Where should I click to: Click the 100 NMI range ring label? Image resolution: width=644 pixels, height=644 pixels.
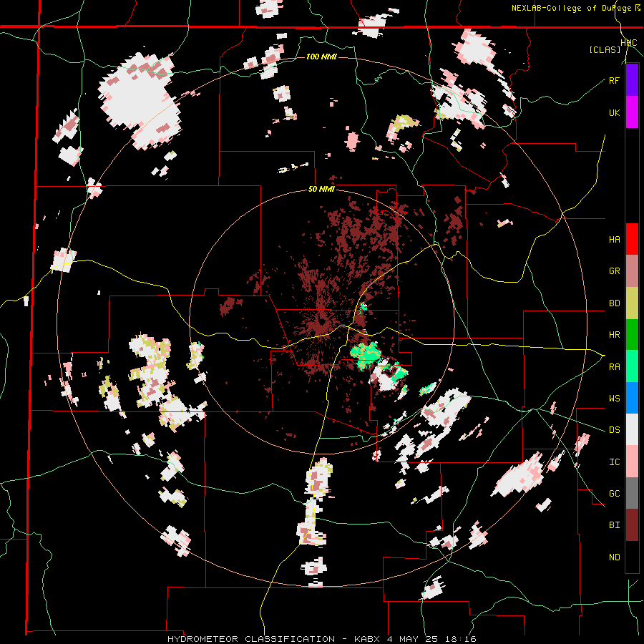321,57
